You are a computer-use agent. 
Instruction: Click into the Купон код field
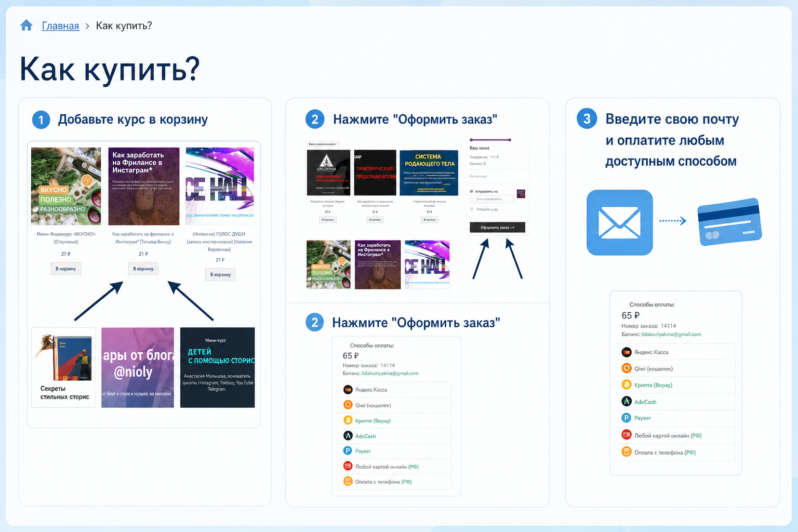tap(497, 176)
